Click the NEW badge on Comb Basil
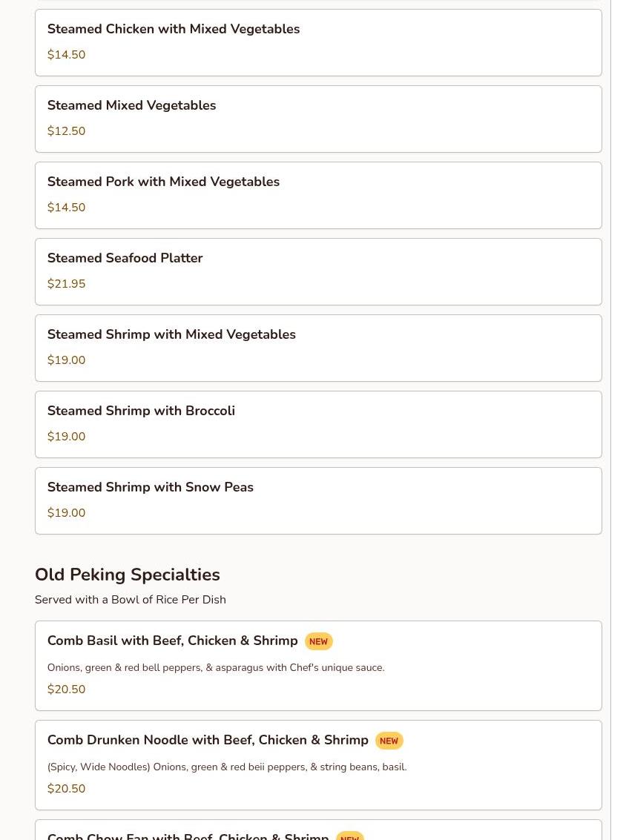Viewport: 626px width, 840px height. (318, 642)
